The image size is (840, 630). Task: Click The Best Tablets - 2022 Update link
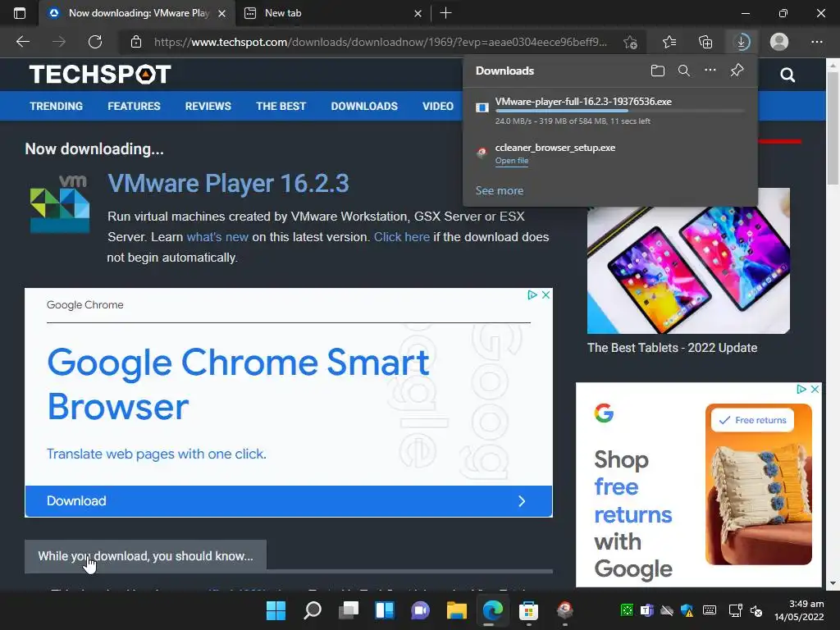point(673,348)
